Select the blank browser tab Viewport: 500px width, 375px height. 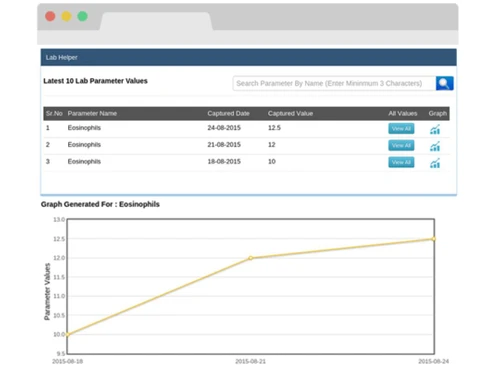coord(156,21)
